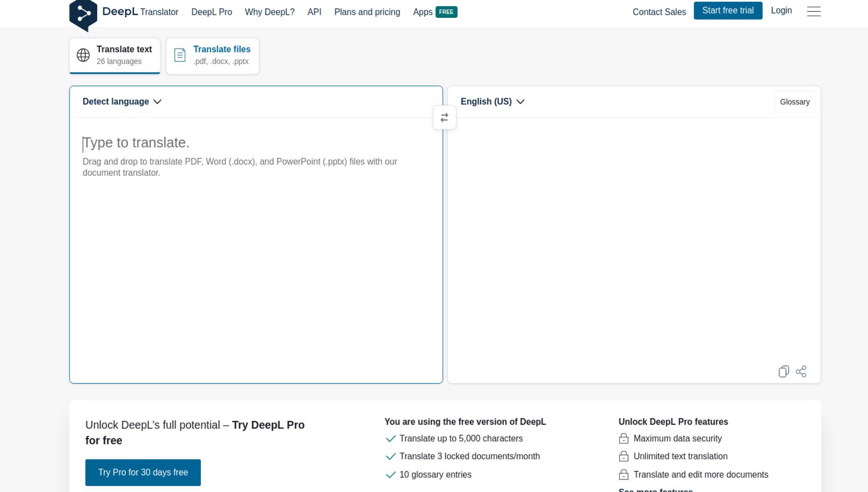Click the Start free trial button
The width and height of the screenshot is (868, 492).
(x=728, y=11)
